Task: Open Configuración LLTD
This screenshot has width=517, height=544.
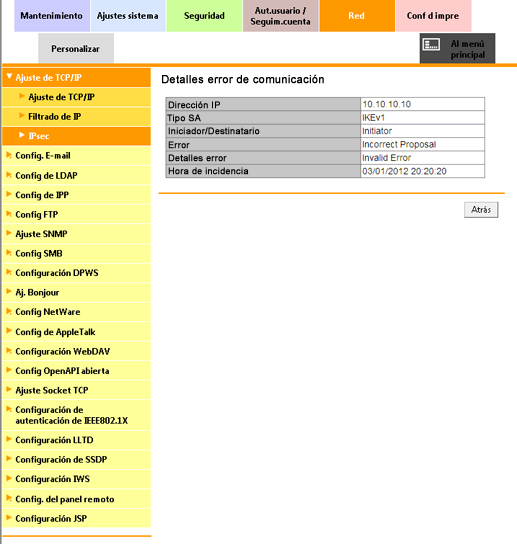Action: tap(76, 440)
